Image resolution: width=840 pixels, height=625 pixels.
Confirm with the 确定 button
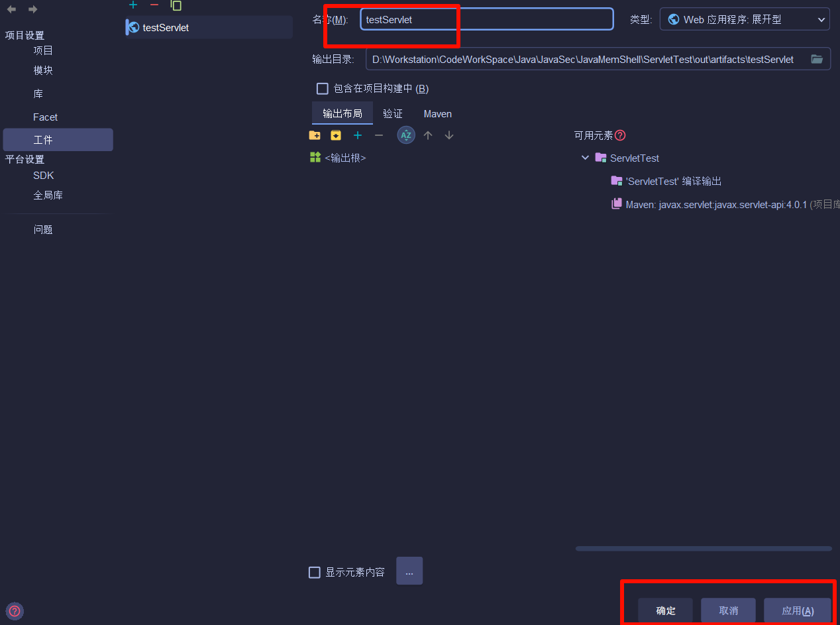pos(666,610)
